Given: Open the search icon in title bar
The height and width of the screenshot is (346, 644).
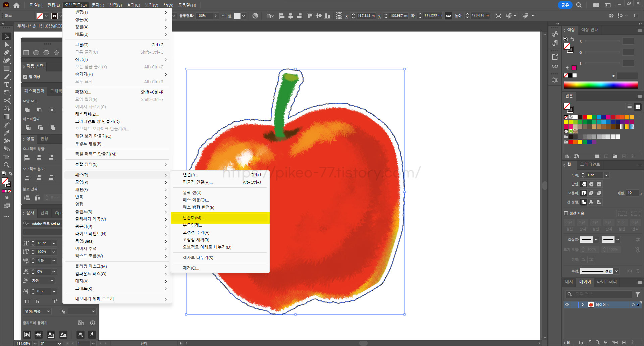Looking at the screenshot, I should tap(579, 5).
